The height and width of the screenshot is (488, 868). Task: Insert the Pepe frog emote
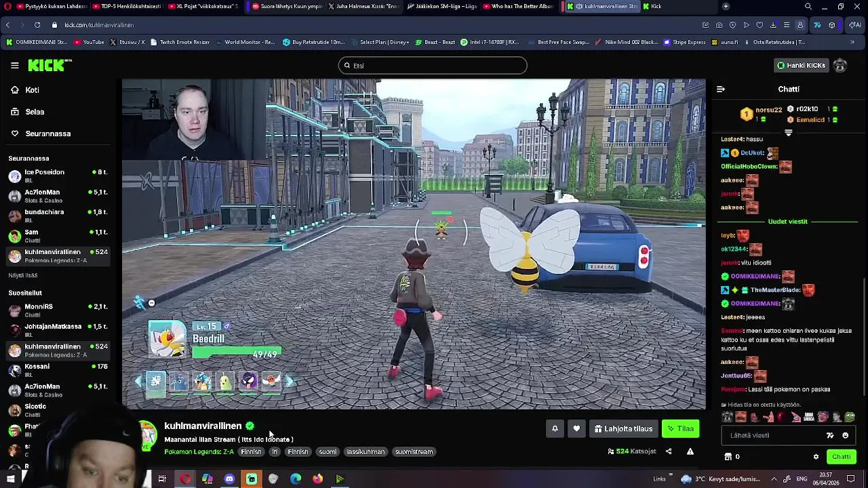coord(850,417)
